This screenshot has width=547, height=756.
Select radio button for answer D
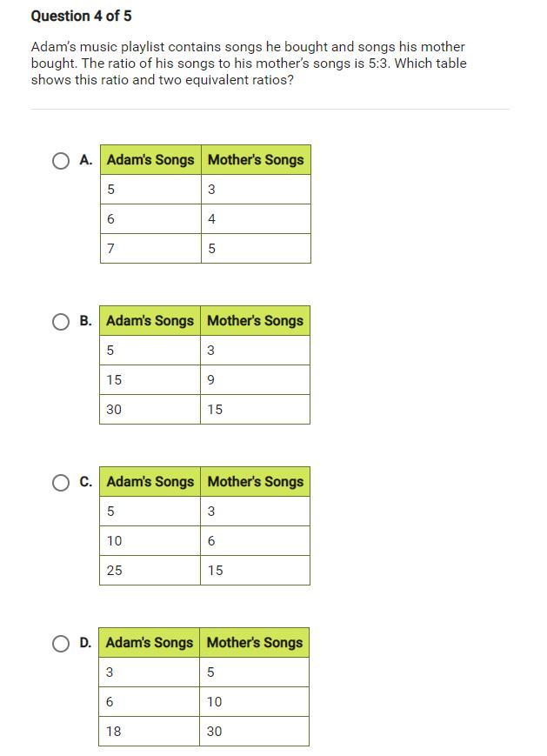point(61,643)
